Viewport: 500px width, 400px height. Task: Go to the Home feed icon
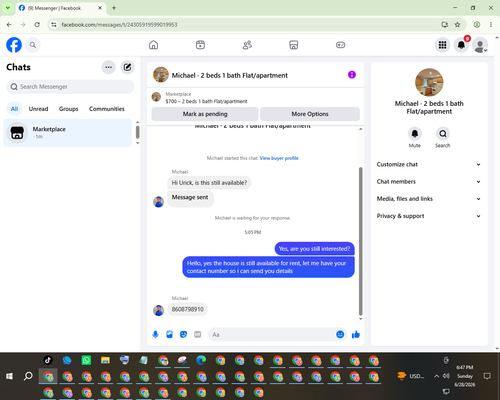click(x=153, y=45)
